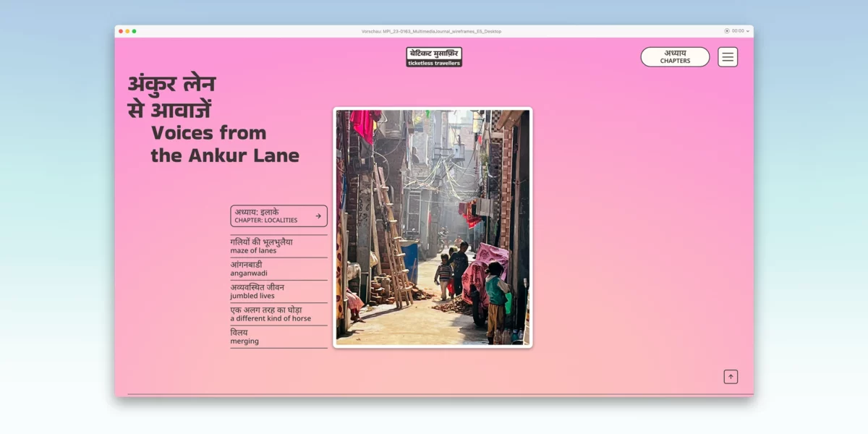
Task: Open the Chapters button
Action: coord(675,57)
